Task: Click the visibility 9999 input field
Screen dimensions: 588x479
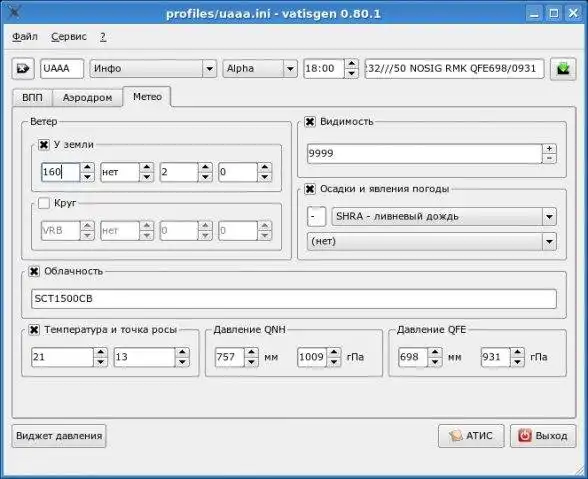Action: (x=424, y=153)
